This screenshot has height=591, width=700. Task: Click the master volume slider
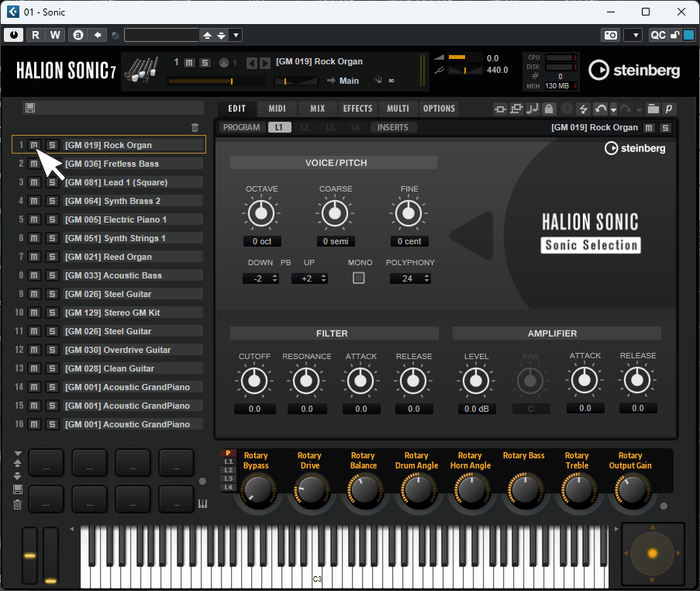tap(464, 57)
